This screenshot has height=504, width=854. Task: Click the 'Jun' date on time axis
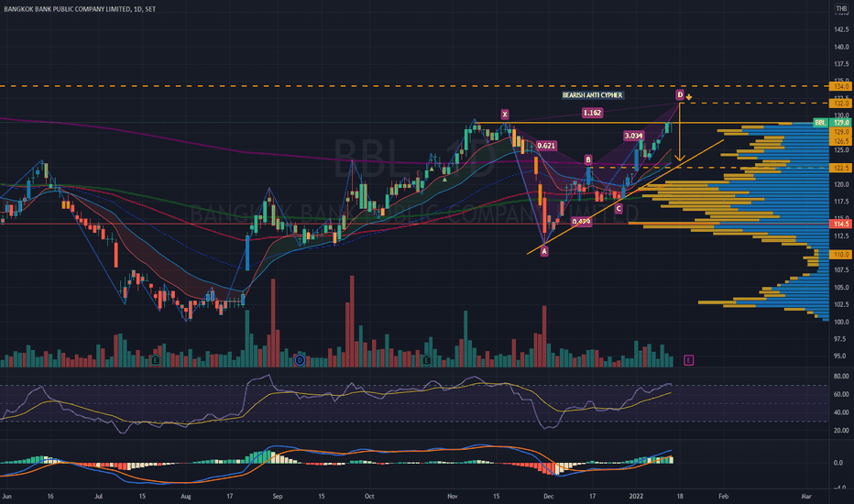[x=7, y=497]
